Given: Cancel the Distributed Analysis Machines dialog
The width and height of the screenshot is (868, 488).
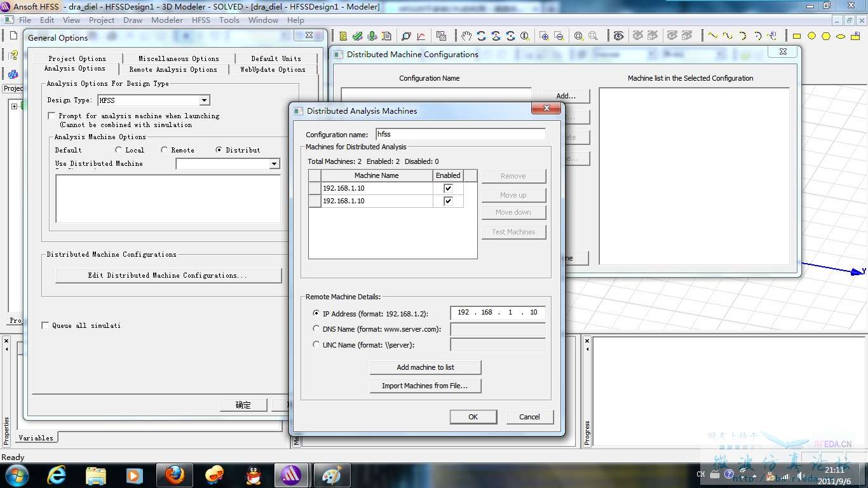Looking at the screenshot, I should click(x=530, y=417).
